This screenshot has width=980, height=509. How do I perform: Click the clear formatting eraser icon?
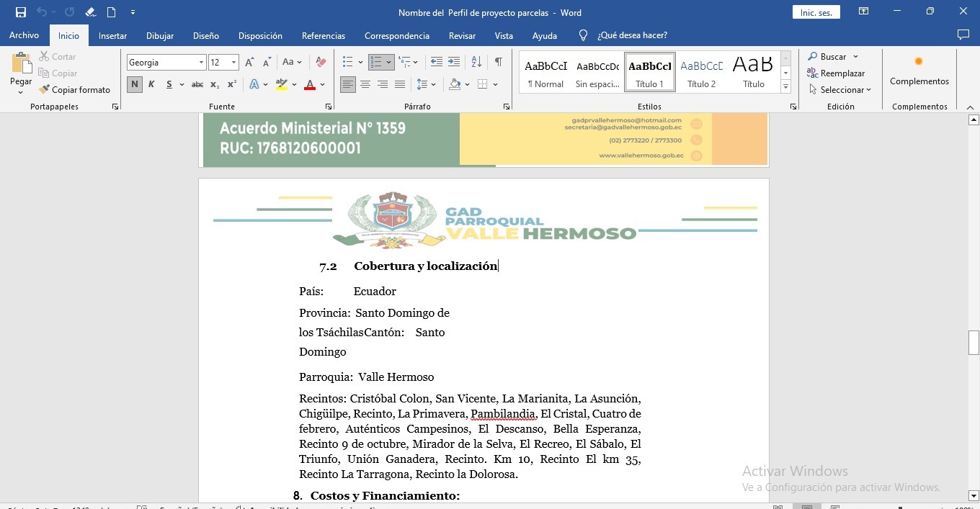point(321,63)
